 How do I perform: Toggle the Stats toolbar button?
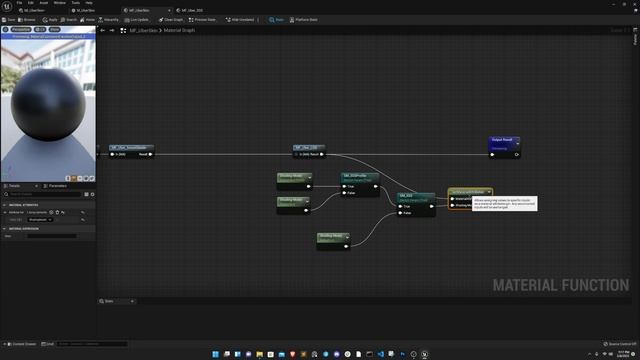tap(276, 20)
